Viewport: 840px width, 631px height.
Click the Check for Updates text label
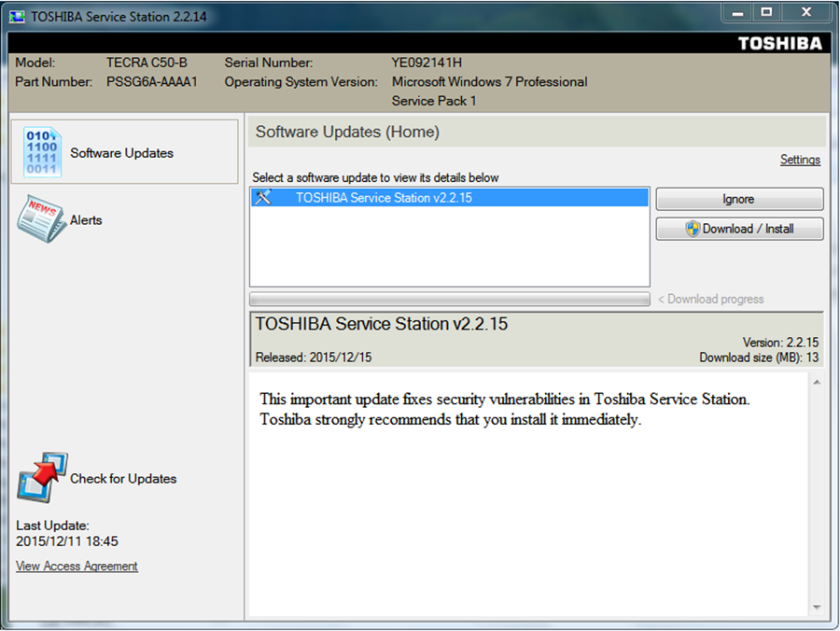[x=123, y=479]
